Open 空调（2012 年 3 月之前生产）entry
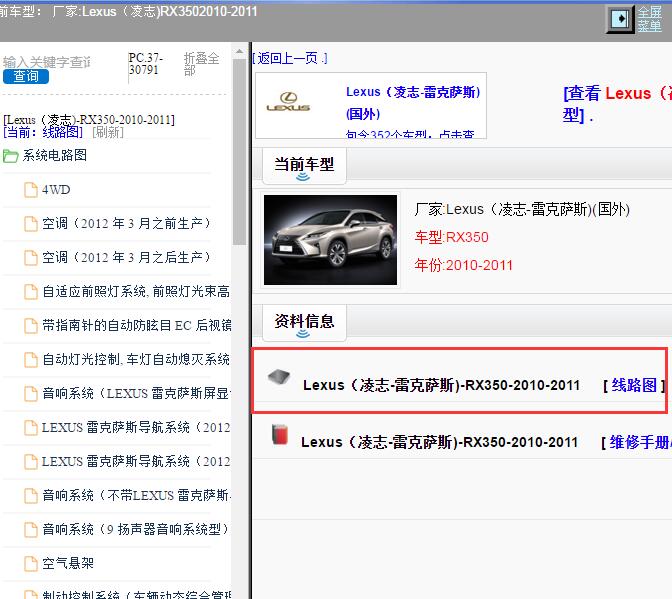Screen dimensions: 672x599 click(126, 223)
